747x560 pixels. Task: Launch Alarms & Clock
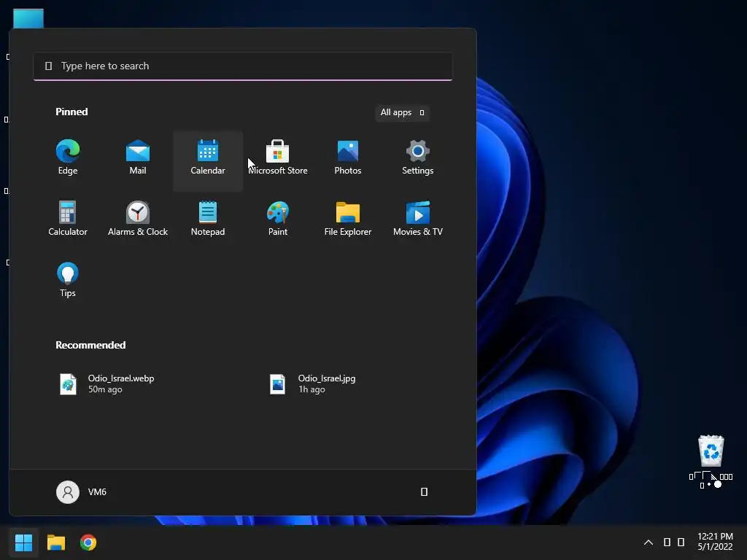click(138, 219)
